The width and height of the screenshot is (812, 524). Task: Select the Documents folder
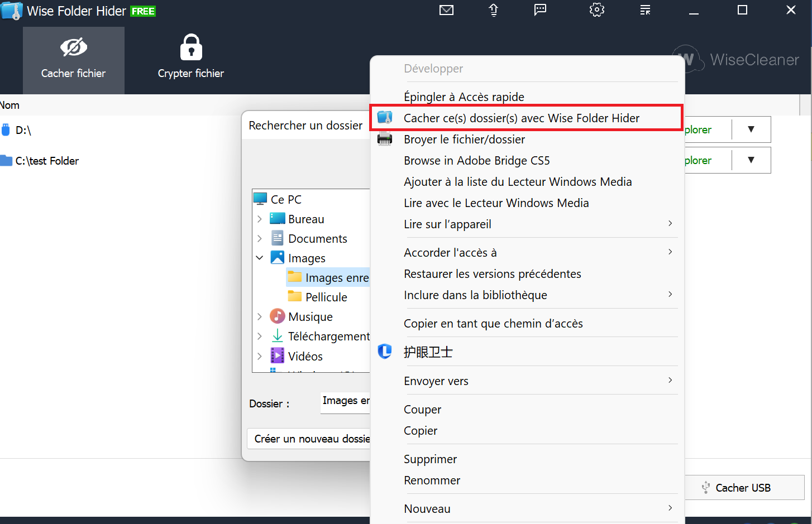click(318, 239)
